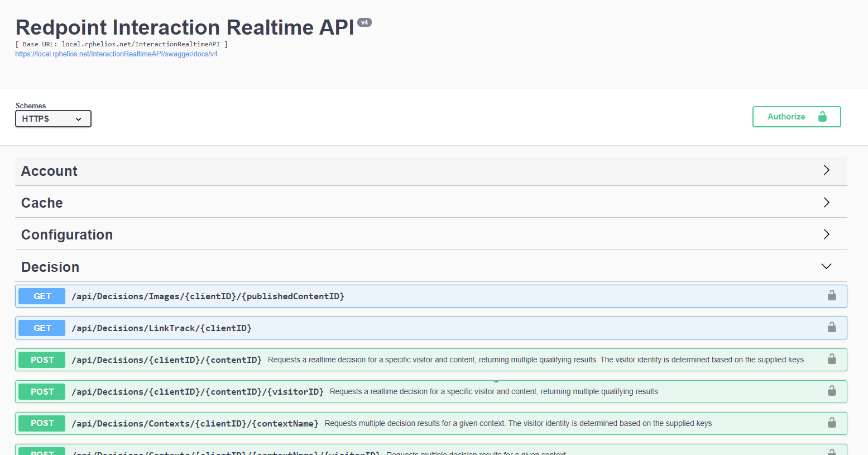Select the Account section heading
This screenshot has height=455, width=868.
49,171
